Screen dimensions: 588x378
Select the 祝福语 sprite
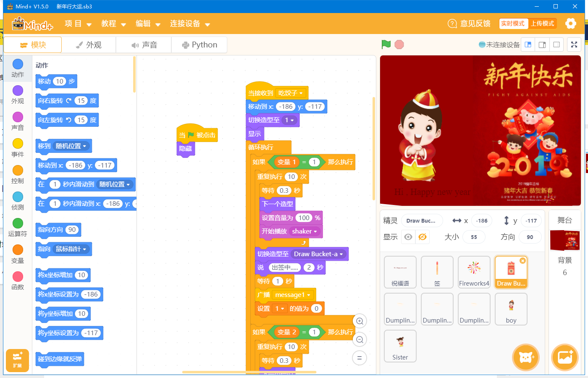tap(400, 272)
